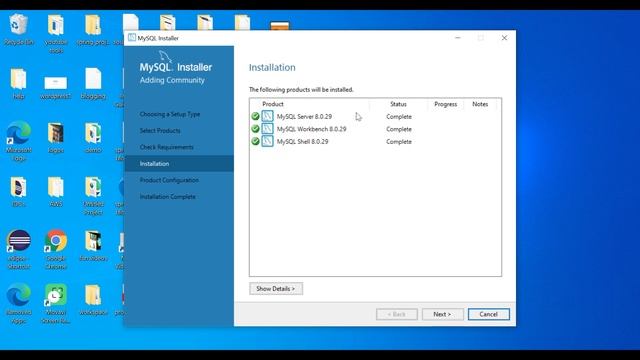Select the MySQL Shell product icon
The height and width of the screenshot is (360, 640).
267,141
